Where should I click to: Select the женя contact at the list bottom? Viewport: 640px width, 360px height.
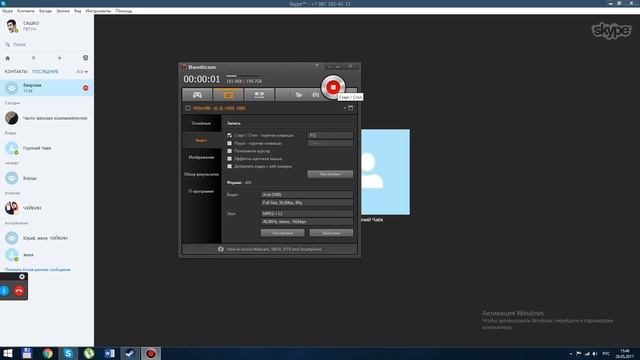tap(47, 255)
